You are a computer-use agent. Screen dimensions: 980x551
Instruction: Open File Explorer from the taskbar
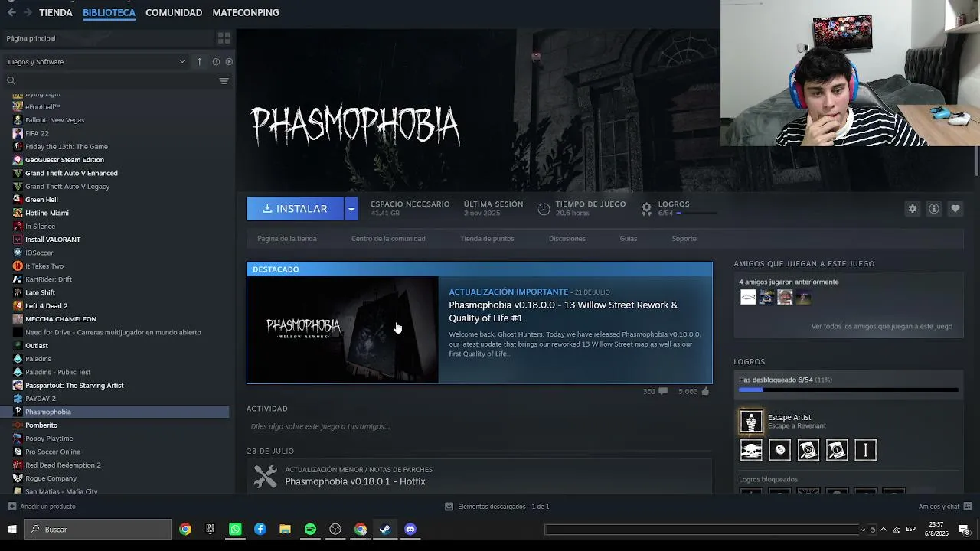click(x=285, y=529)
